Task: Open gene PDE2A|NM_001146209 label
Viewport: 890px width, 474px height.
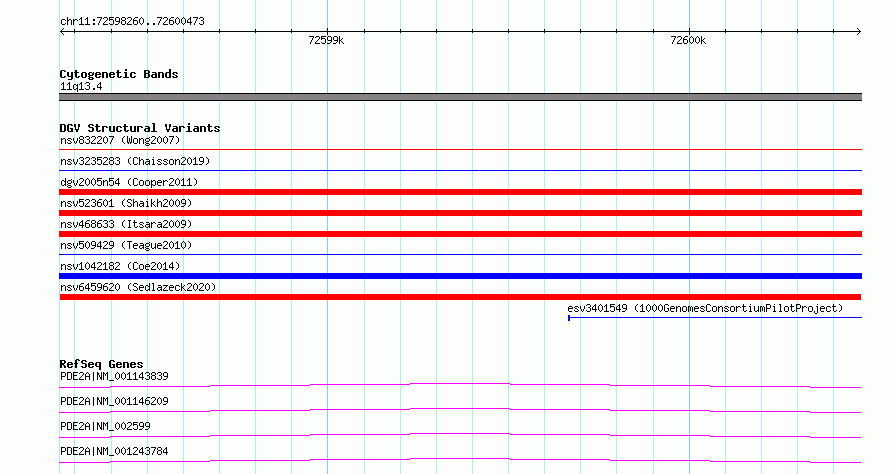Action: 114,401
